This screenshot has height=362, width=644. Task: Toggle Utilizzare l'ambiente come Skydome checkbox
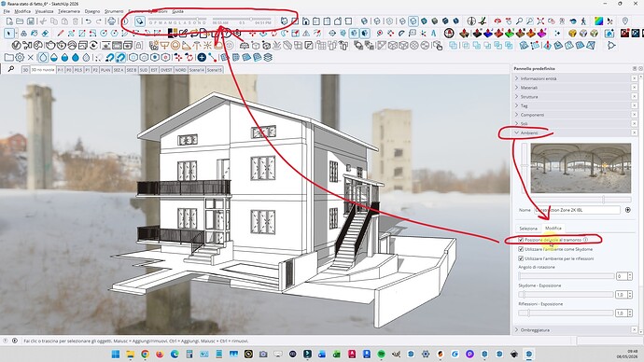521,249
